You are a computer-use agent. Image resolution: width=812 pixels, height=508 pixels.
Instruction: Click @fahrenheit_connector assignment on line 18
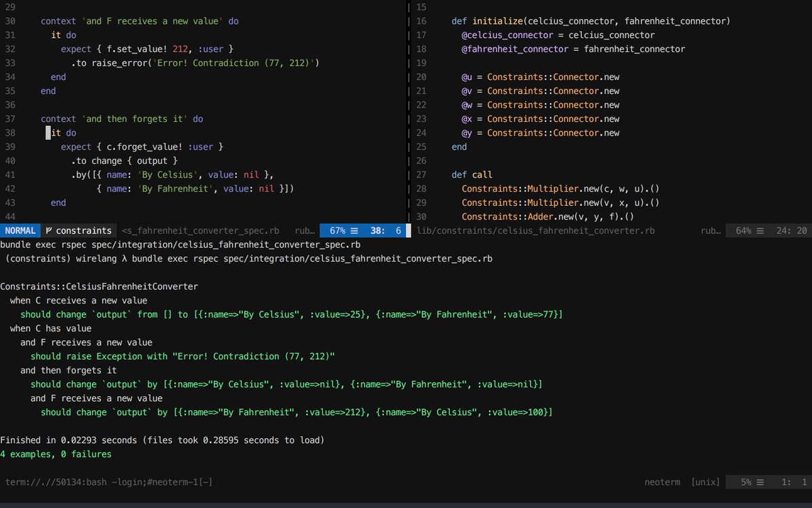pos(573,49)
